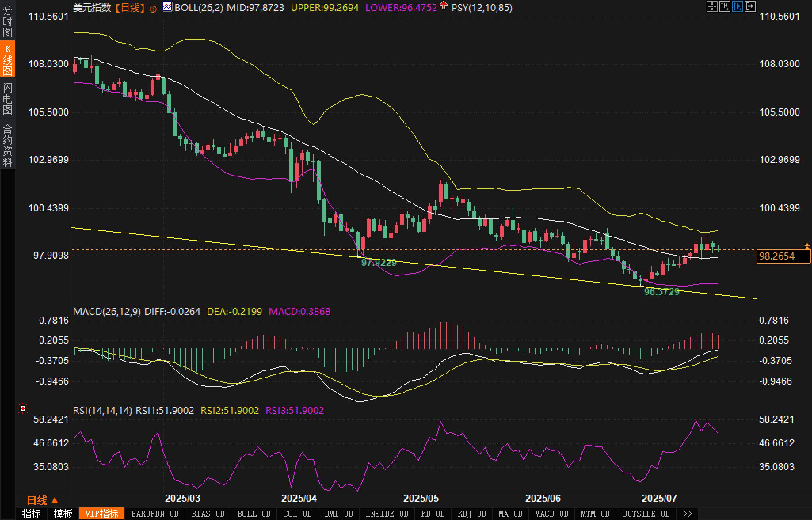
Task: Expand more indicators with the >> arrow
Action: pos(688,514)
